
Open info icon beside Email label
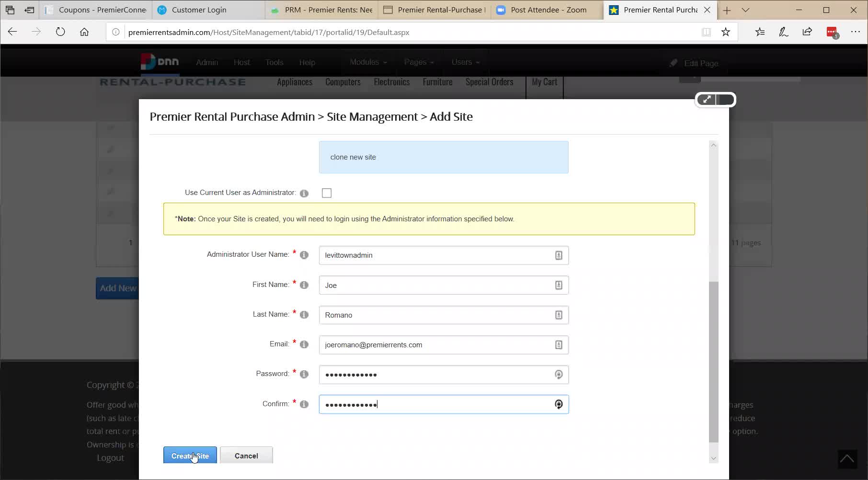pos(304,344)
